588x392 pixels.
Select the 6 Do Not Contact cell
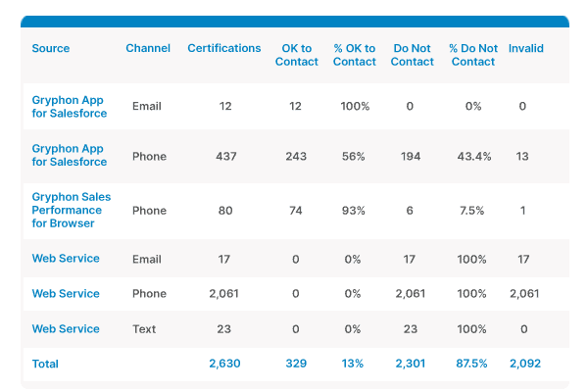coord(410,211)
